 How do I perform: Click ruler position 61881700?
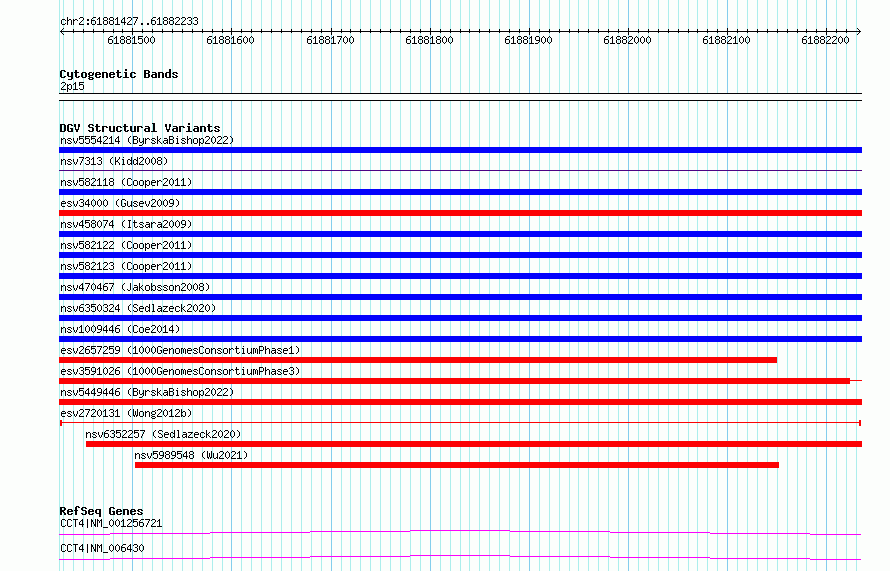coord(330,40)
